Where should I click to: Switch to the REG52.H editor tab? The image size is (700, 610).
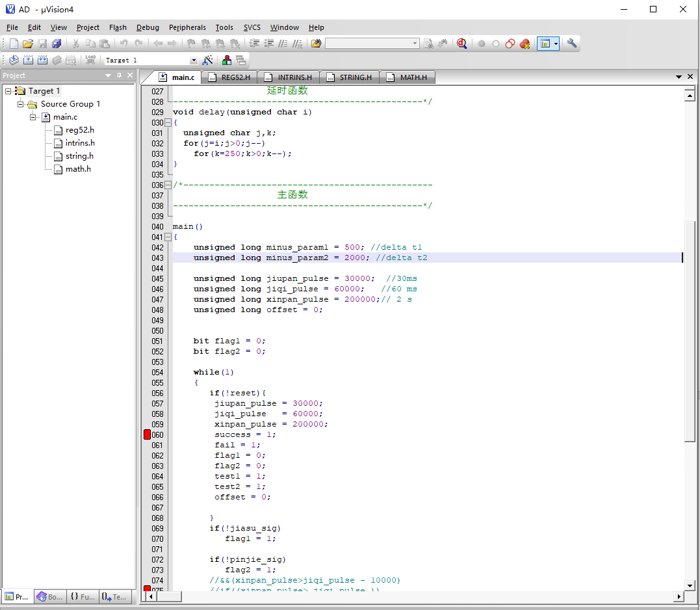pyautogui.click(x=229, y=77)
